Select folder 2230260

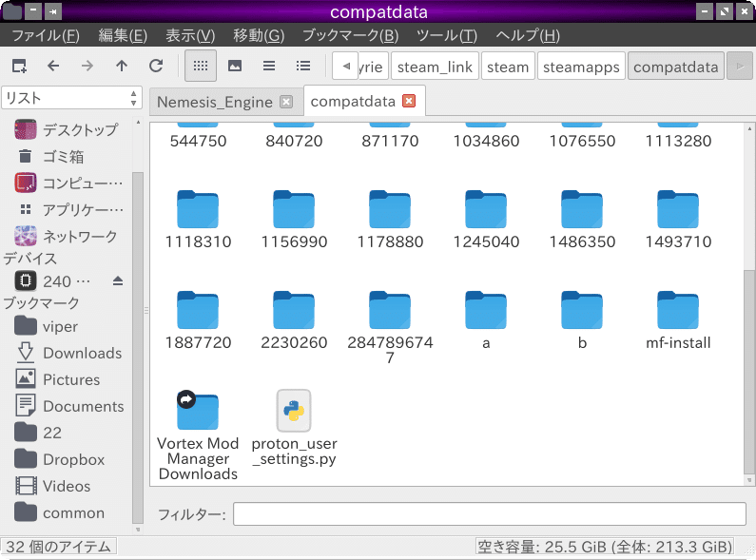294,320
